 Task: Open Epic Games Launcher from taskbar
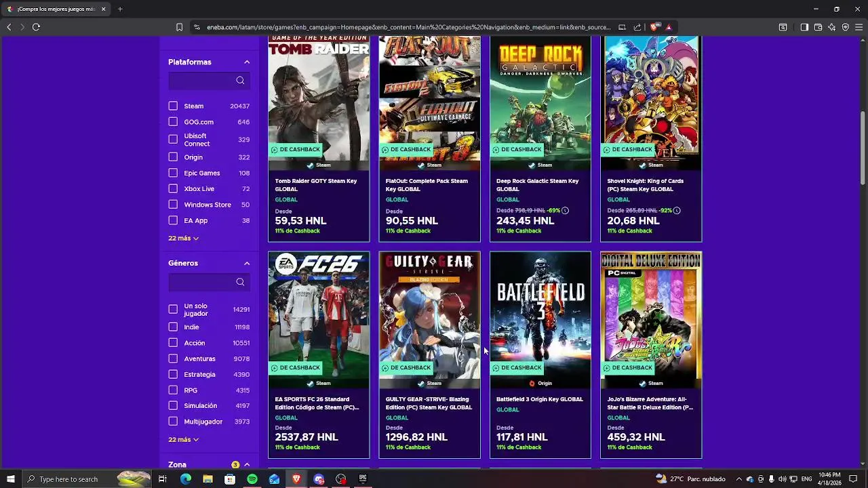click(x=363, y=479)
